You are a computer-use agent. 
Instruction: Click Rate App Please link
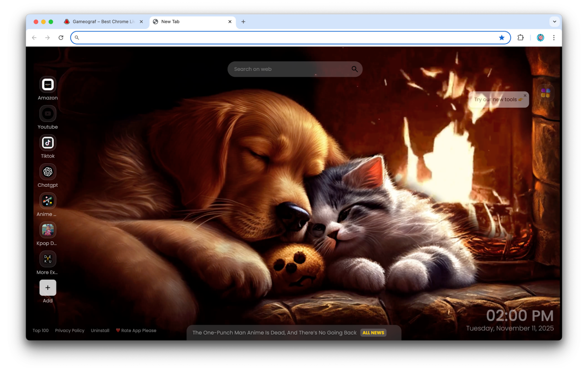pos(136,331)
